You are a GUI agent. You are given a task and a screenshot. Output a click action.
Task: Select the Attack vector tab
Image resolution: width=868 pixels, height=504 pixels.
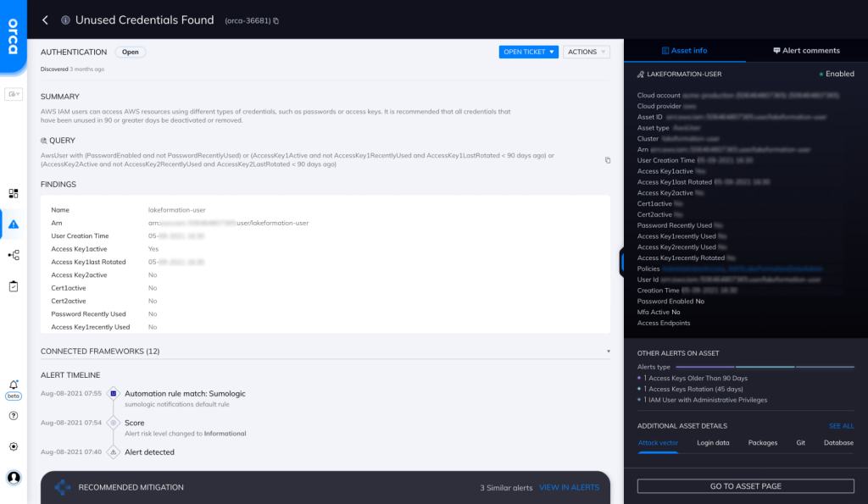pyautogui.click(x=658, y=443)
